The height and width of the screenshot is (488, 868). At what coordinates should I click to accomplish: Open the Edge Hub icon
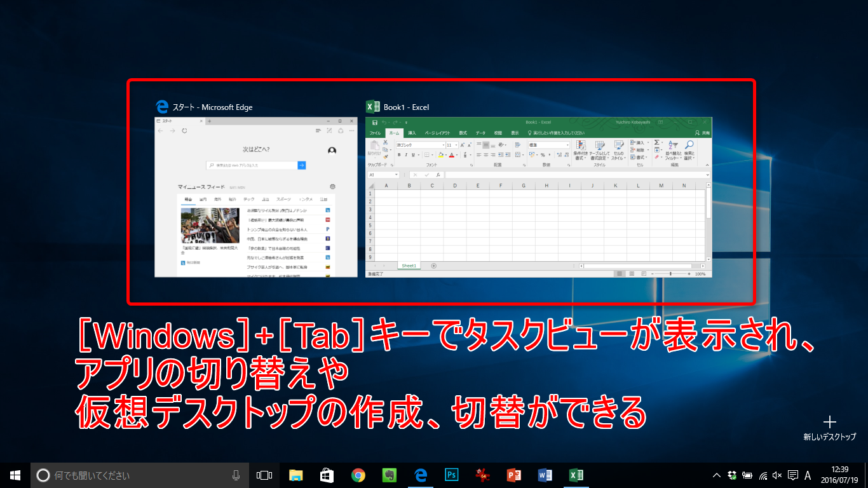click(x=318, y=131)
